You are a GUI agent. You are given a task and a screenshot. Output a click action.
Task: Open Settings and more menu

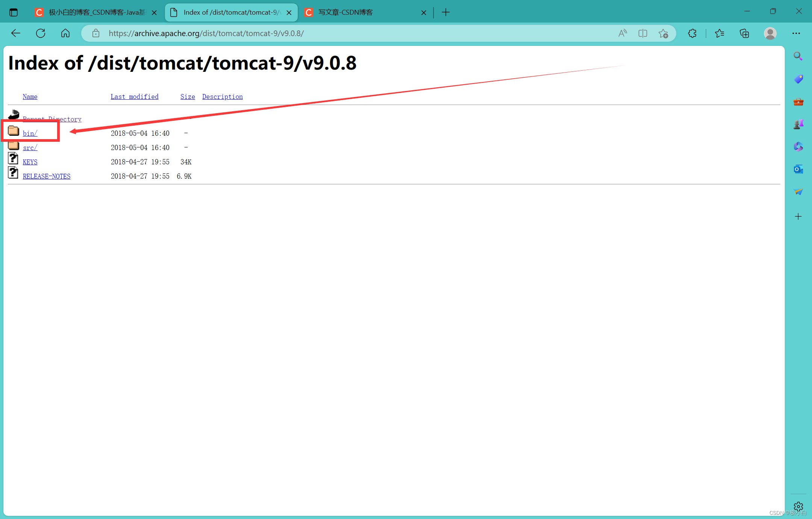(x=796, y=33)
